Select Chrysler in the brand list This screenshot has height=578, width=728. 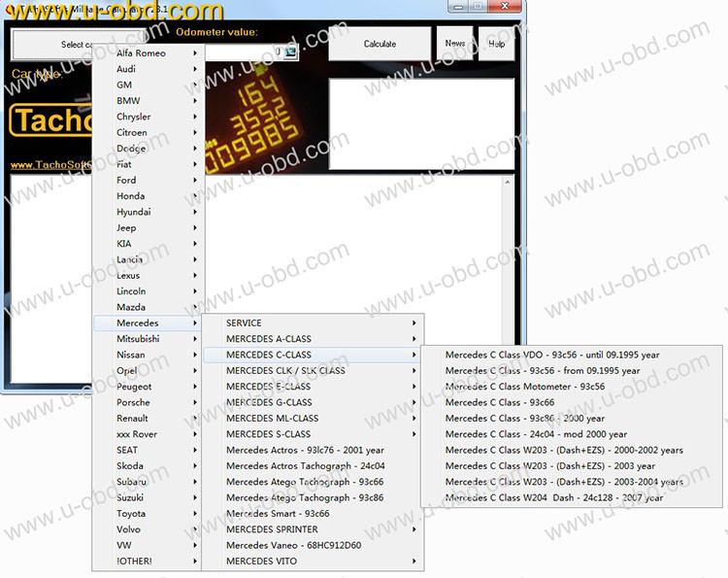149,117
